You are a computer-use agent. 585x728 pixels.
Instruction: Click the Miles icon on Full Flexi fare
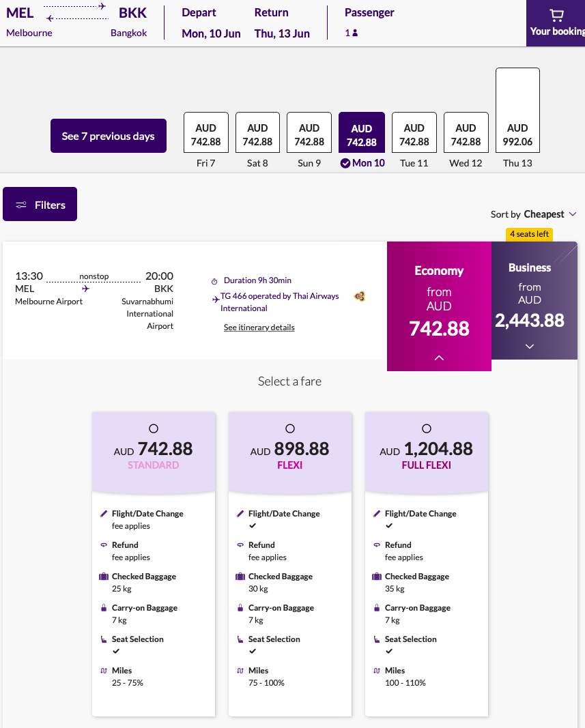[375, 671]
